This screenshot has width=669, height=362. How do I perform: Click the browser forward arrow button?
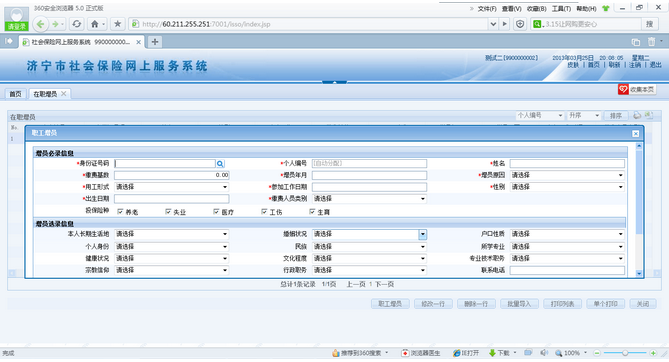[55, 24]
